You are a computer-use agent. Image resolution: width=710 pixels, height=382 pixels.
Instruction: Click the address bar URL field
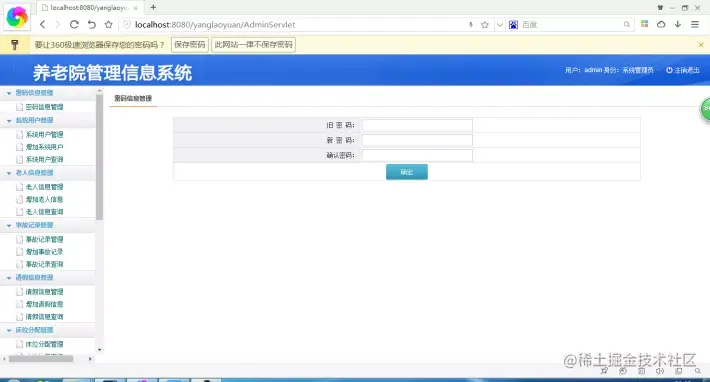point(299,25)
